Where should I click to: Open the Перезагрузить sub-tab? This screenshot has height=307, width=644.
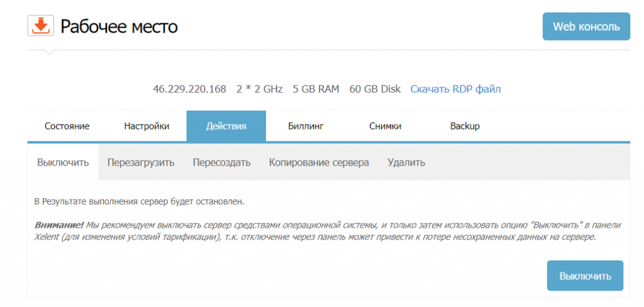(141, 162)
